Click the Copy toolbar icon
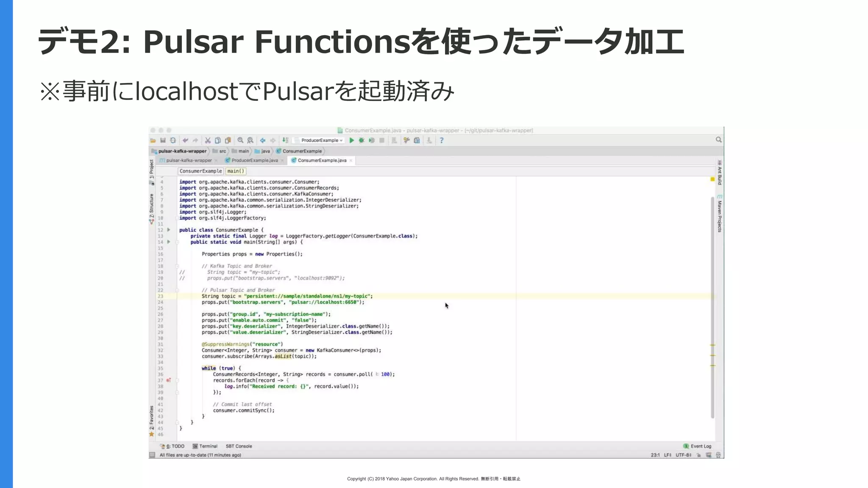Image resolution: width=868 pixels, height=488 pixels. [218, 140]
